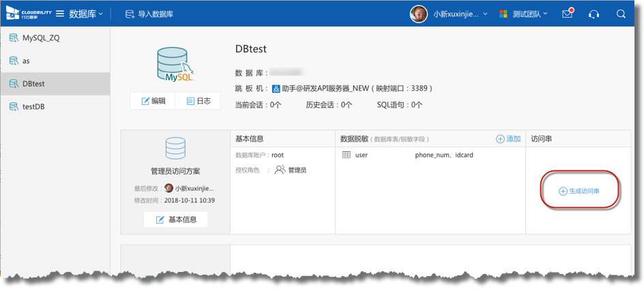Image resolution: width=644 pixels, height=289 pixels.
Task: Select testDB in sidebar
Action: coord(55,107)
